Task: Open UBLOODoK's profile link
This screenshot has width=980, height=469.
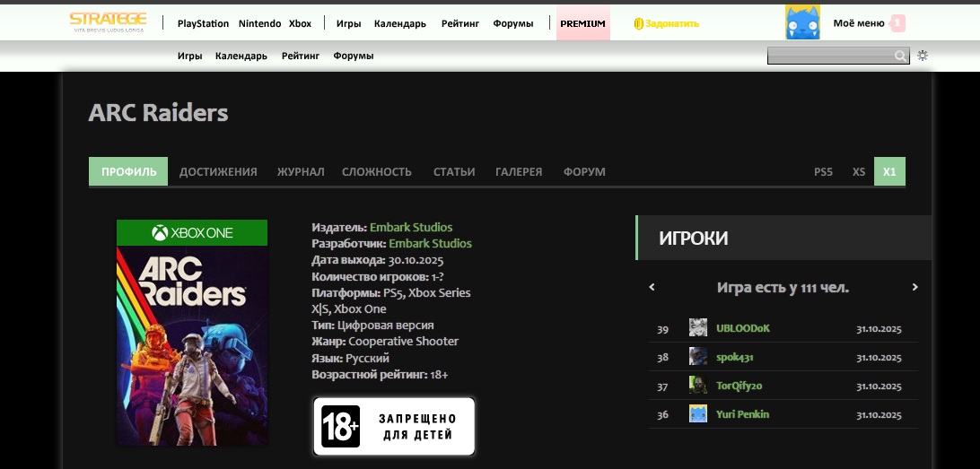Action: click(x=743, y=328)
